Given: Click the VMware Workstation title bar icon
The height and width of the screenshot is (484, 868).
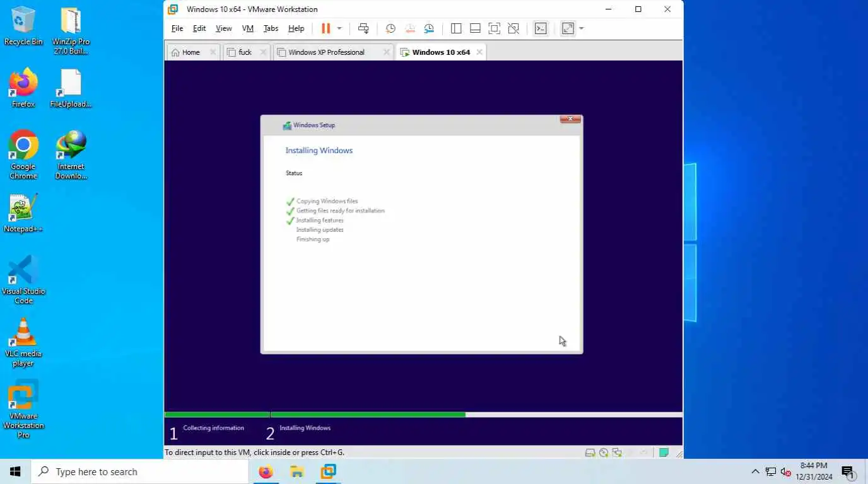Looking at the screenshot, I should click(173, 9).
